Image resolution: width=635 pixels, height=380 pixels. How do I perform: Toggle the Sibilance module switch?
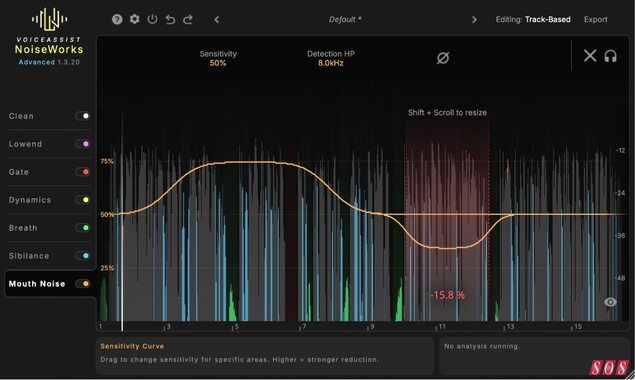82,256
